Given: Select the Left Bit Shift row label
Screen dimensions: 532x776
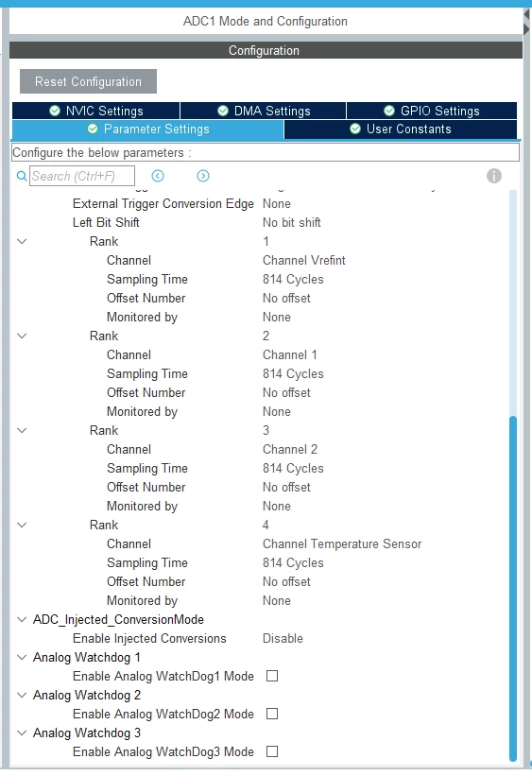Looking at the screenshot, I should click(x=106, y=223).
